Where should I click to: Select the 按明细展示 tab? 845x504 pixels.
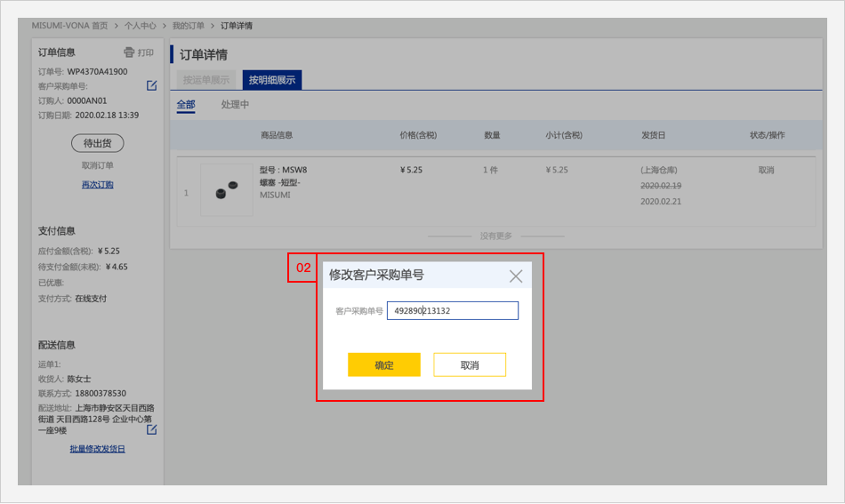click(273, 80)
